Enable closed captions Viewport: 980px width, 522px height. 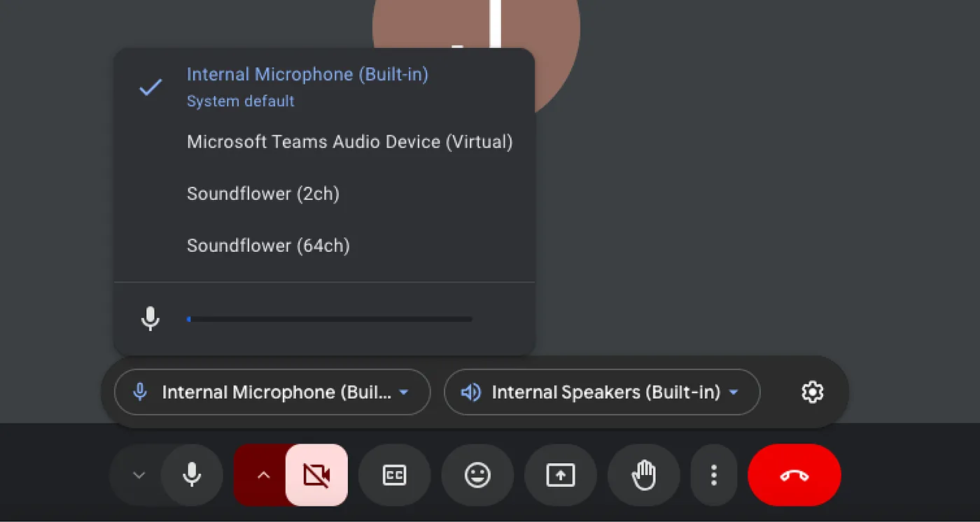pyautogui.click(x=394, y=475)
